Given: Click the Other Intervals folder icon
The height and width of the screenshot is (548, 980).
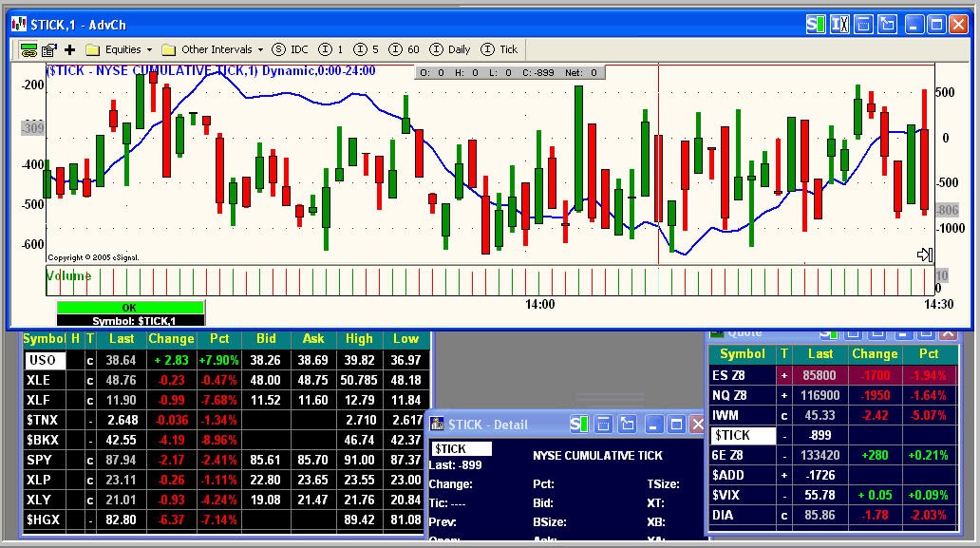Looking at the screenshot, I should [x=169, y=50].
